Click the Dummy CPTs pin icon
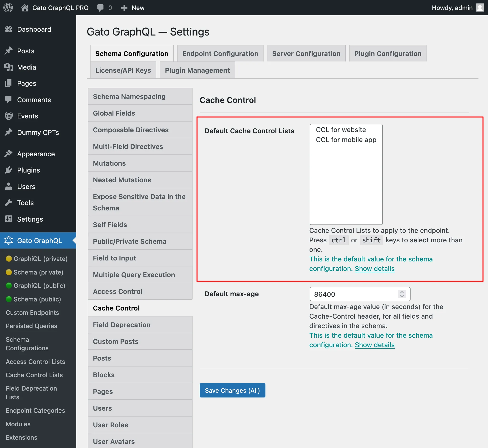488x448 pixels. click(9, 132)
